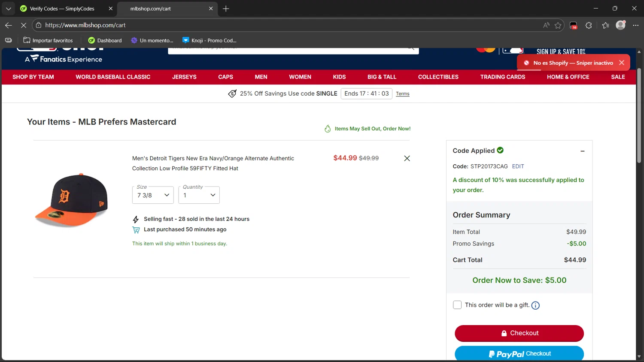Open MEN menu

click(261, 77)
